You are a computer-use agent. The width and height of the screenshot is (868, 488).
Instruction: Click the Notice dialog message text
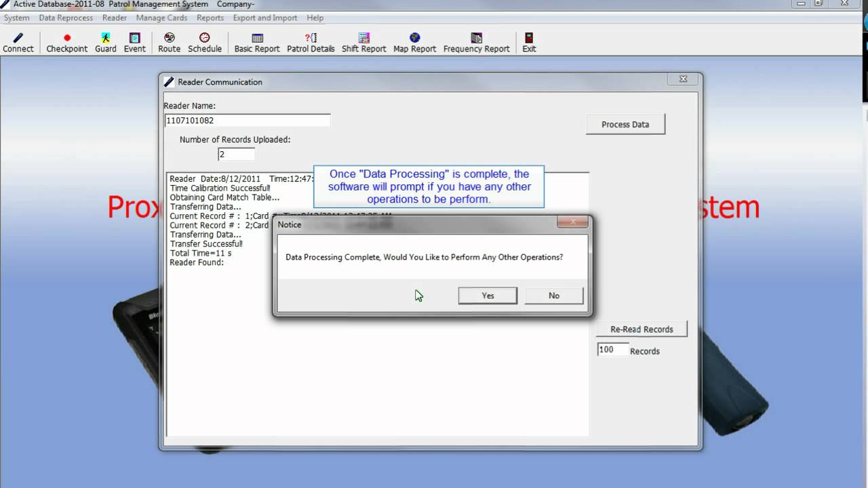click(x=424, y=258)
